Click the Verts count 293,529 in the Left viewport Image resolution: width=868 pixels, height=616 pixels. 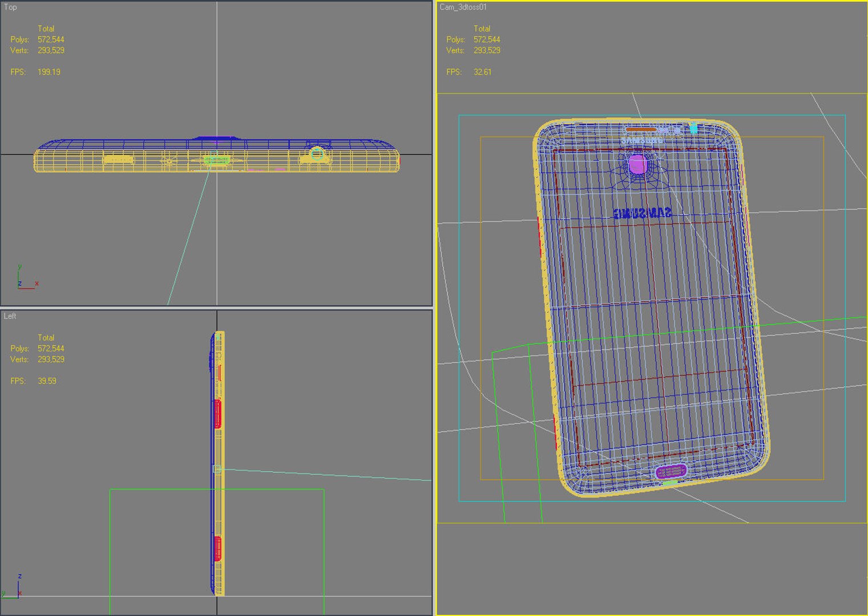pos(51,359)
